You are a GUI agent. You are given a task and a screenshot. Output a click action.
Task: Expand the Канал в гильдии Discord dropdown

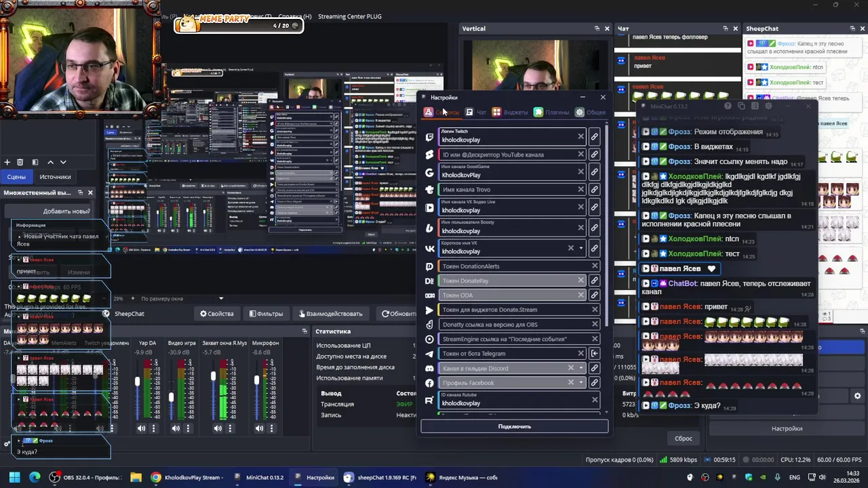pos(581,368)
